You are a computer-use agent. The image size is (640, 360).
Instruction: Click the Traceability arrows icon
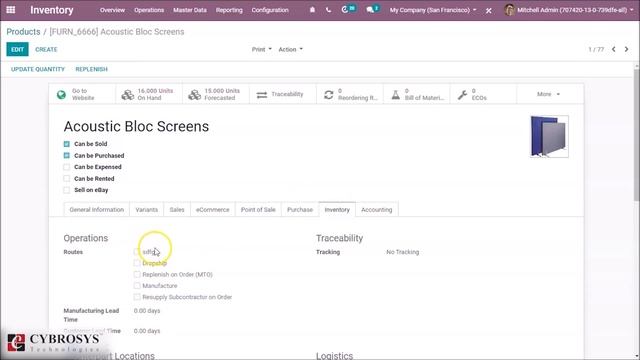click(262, 95)
